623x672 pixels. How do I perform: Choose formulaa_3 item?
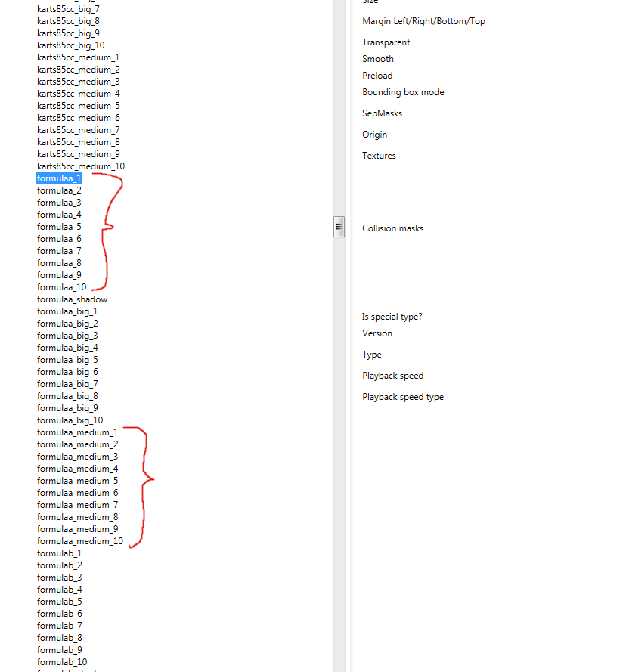(x=59, y=203)
